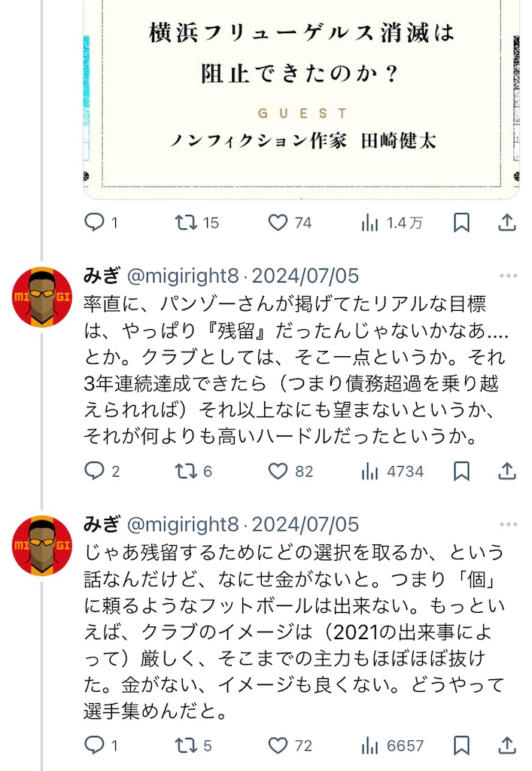Unlike the tweet with 82 likes

(279, 471)
